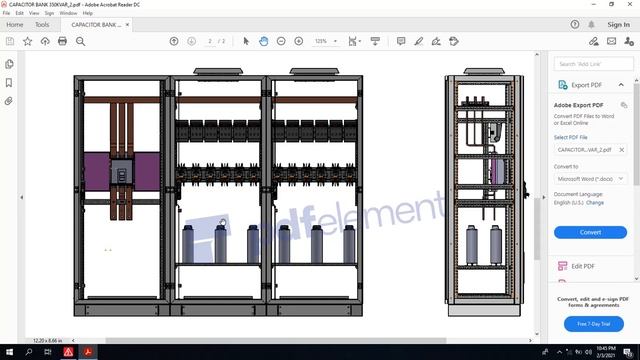Share the file with others icon
Viewport: 640px width, 360px height.
(629, 41)
